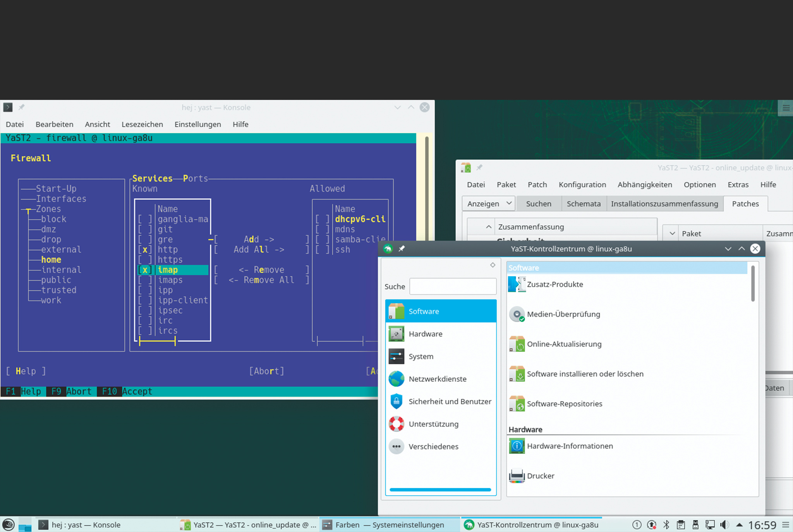The width and height of the screenshot is (793, 532).
Task: Toggle the imap service checkbox
Action: (x=145, y=270)
